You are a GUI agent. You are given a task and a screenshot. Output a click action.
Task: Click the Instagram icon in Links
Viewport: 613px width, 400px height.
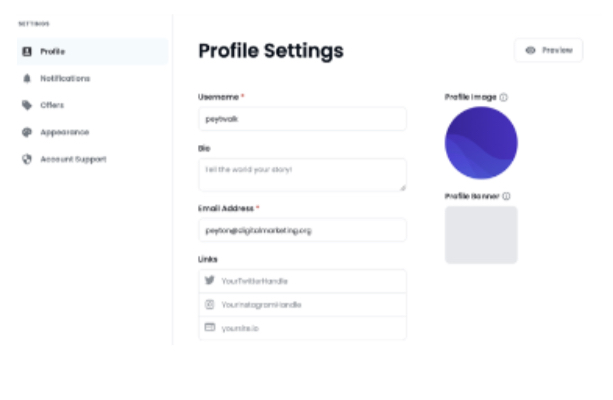210,304
